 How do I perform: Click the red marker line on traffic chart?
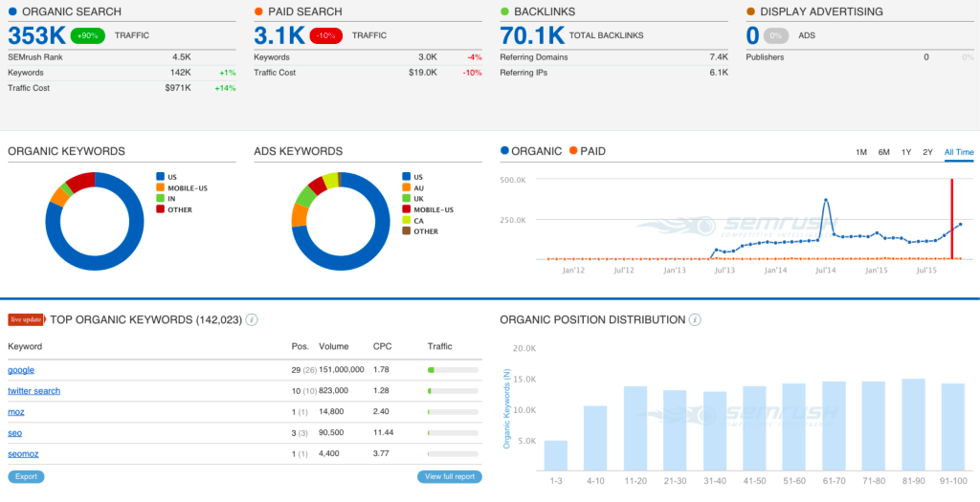951,218
